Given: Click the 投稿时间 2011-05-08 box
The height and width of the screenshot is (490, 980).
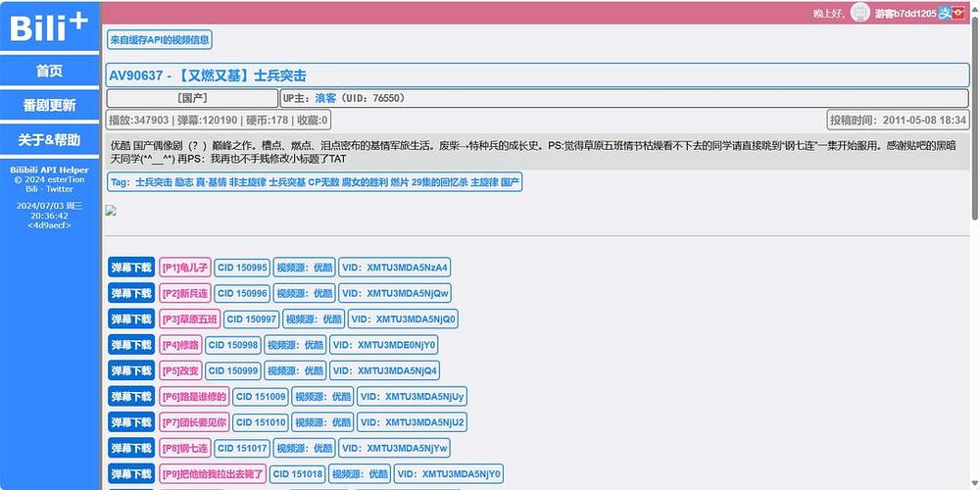Looking at the screenshot, I should pos(898,120).
